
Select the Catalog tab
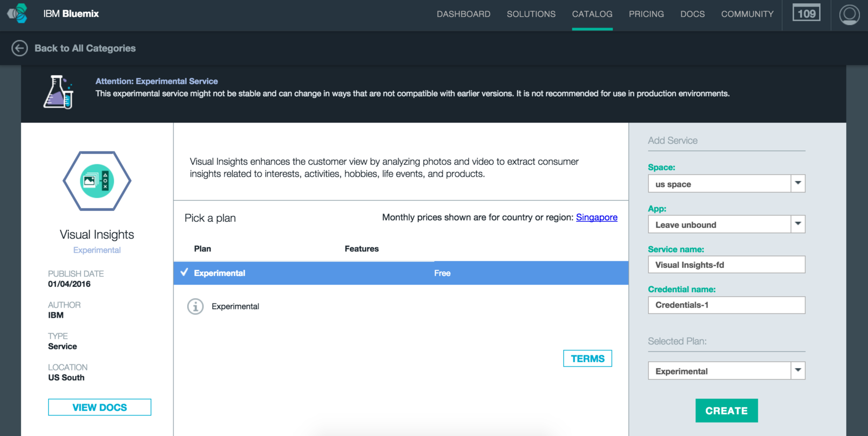point(592,14)
